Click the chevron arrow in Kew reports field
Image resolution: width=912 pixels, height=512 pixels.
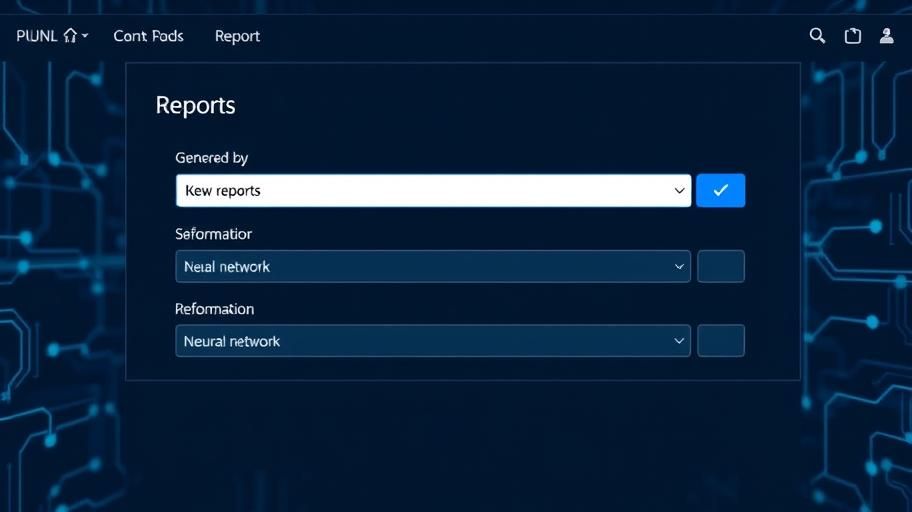click(680, 190)
